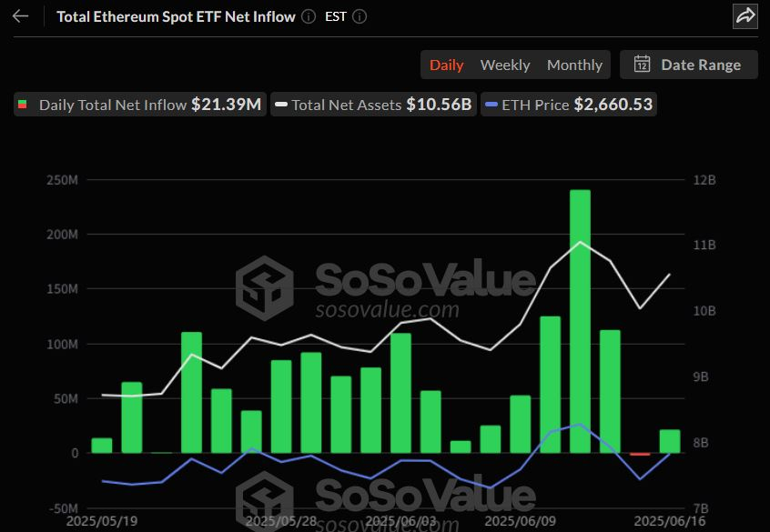
Task: Switch to the Weekly tab
Action: click(505, 65)
